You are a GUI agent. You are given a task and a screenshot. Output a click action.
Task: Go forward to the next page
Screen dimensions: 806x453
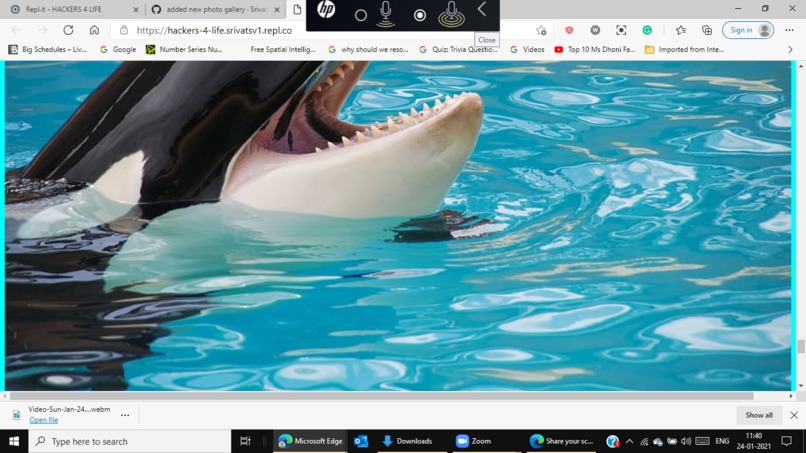click(x=42, y=30)
